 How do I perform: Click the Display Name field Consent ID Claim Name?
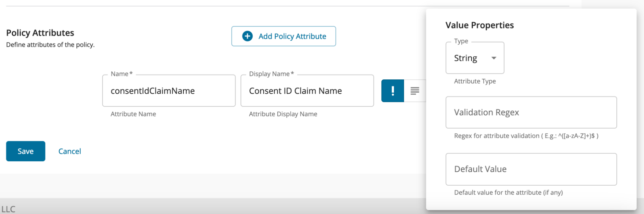pos(307,91)
